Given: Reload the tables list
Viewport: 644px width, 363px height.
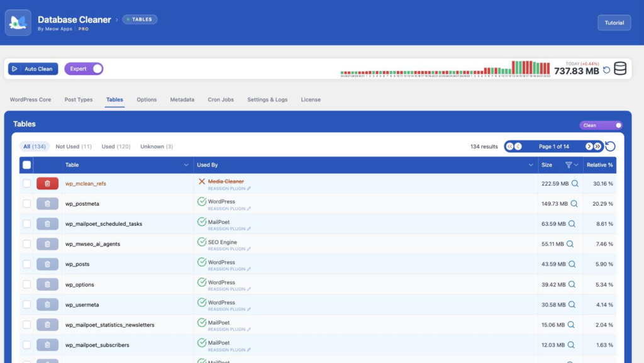Looking at the screenshot, I should click(x=610, y=146).
